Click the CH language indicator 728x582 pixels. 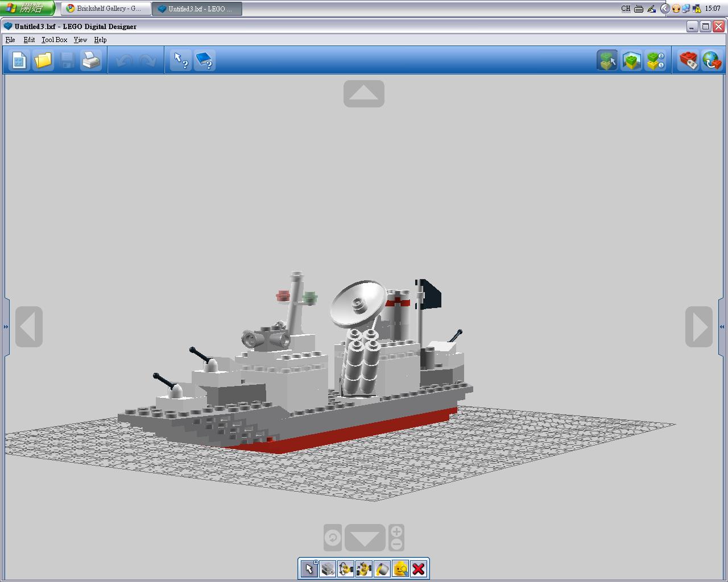tap(626, 9)
